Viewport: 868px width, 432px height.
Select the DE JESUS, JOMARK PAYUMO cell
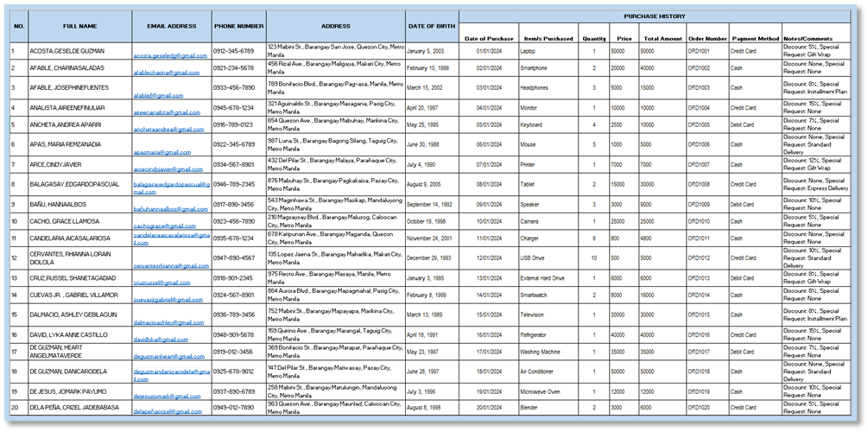pos(80,391)
